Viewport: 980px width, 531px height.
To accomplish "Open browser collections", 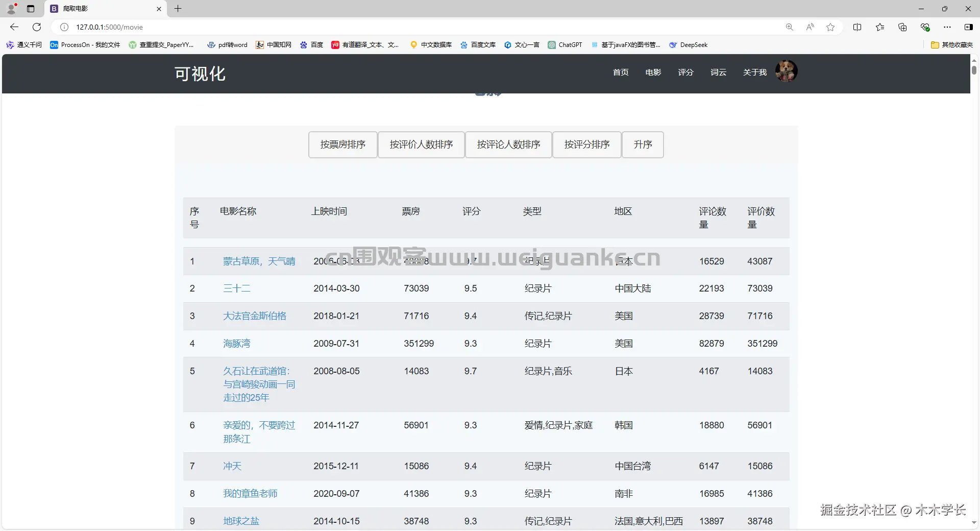I will [x=902, y=27].
